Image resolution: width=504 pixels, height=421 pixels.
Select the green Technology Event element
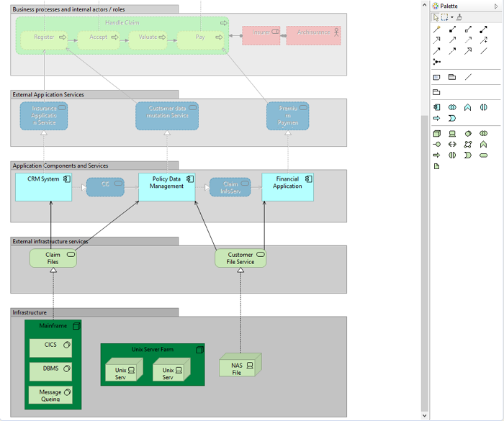[468, 155]
